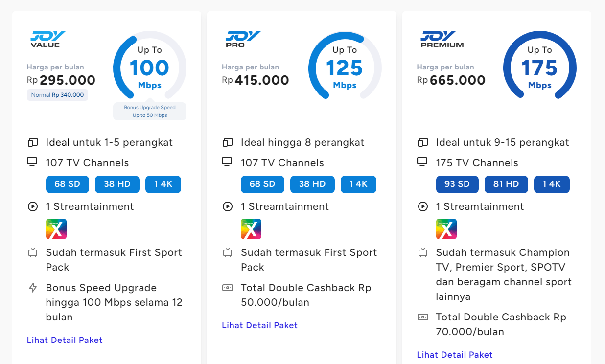
Task: Toggle the '68 SD' channel filter badge
Action: [67, 184]
